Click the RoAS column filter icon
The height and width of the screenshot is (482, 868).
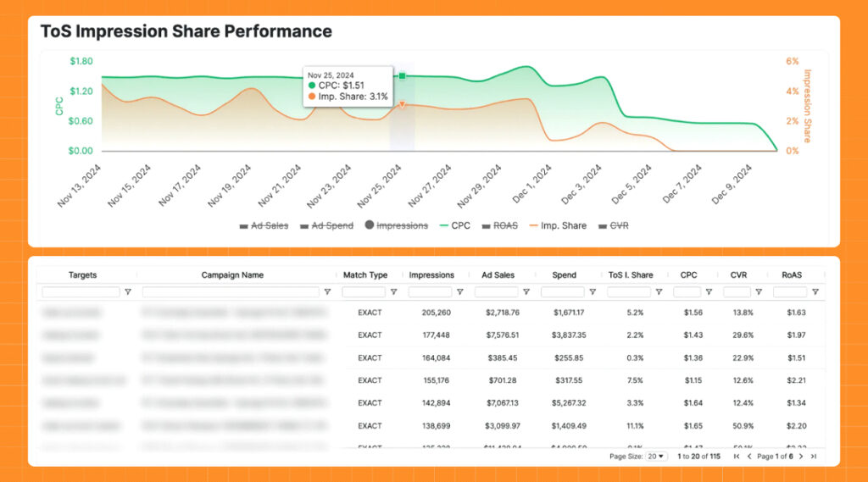(815, 291)
